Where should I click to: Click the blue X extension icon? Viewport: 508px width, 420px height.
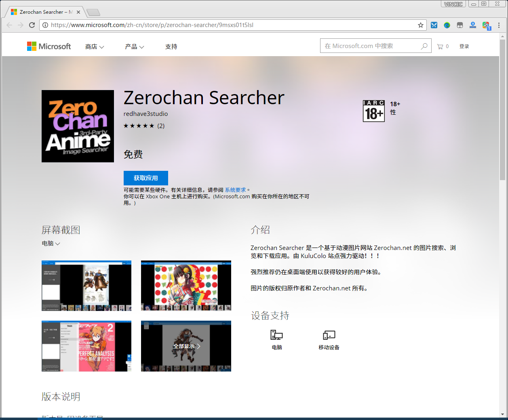(434, 25)
